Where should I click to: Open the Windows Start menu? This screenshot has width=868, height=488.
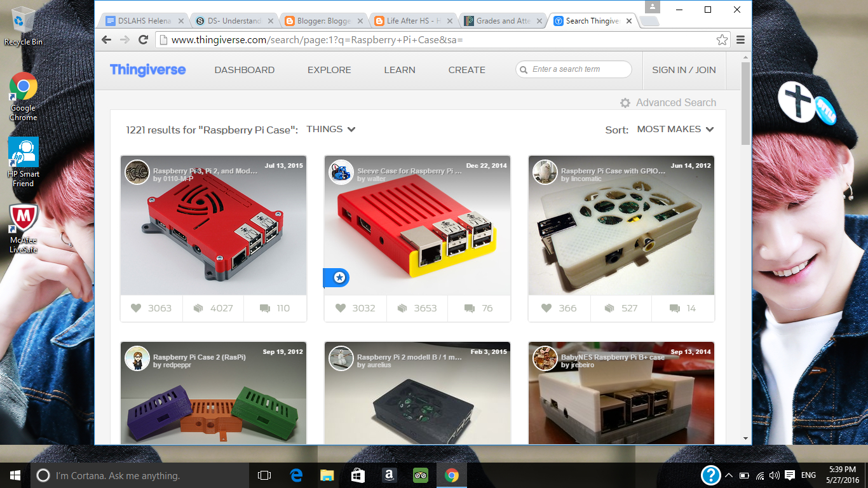coord(15,475)
